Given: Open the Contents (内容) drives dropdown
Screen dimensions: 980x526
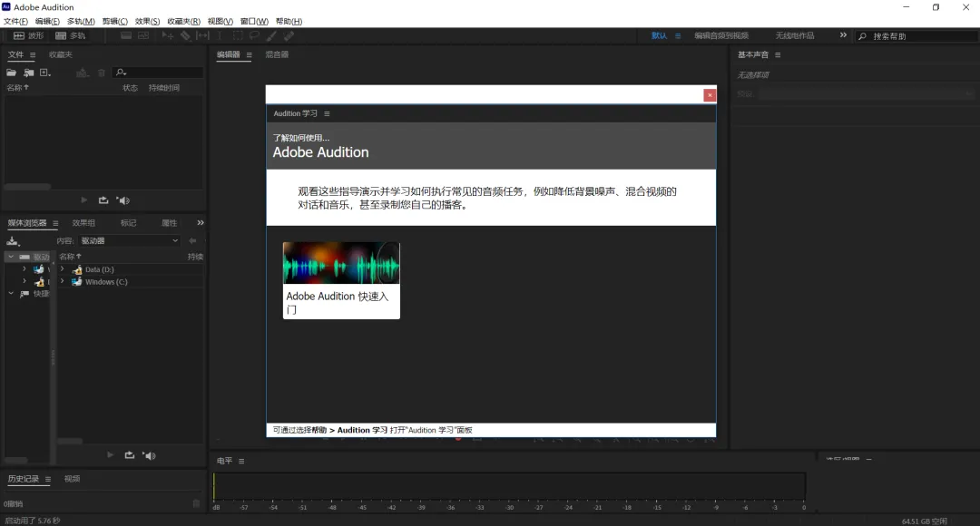Looking at the screenshot, I should [x=129, y=240].
